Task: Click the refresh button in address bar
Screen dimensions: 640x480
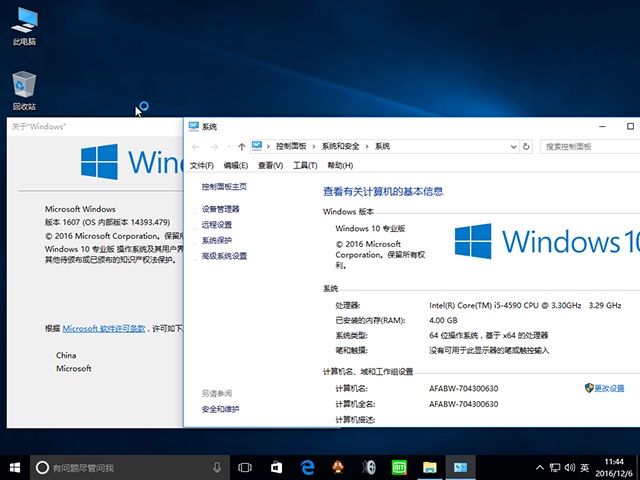Action: (527, 146)
